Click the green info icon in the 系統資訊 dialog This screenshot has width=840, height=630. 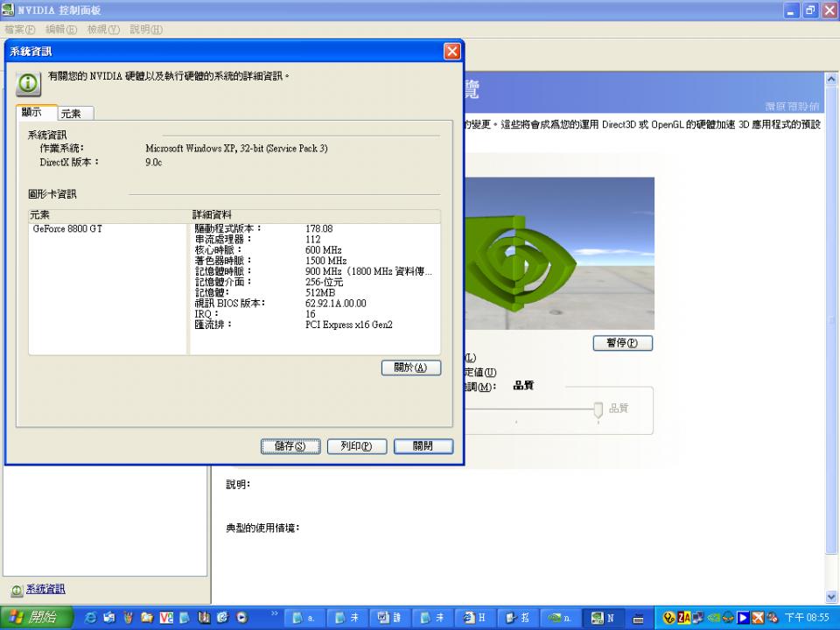click(28, 84)
